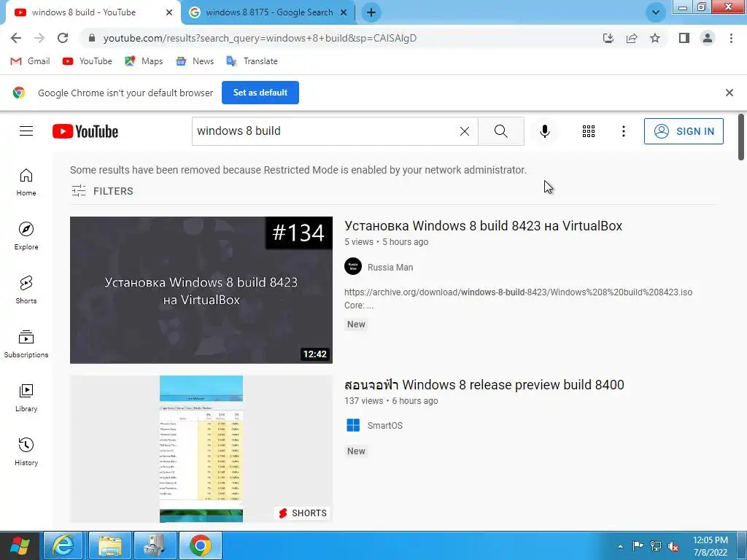
Task: Click the address bar URL
Action: (x=260, y=38)
